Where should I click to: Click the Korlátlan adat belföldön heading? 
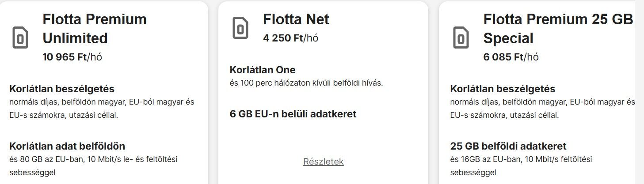(x=67, y=146)
